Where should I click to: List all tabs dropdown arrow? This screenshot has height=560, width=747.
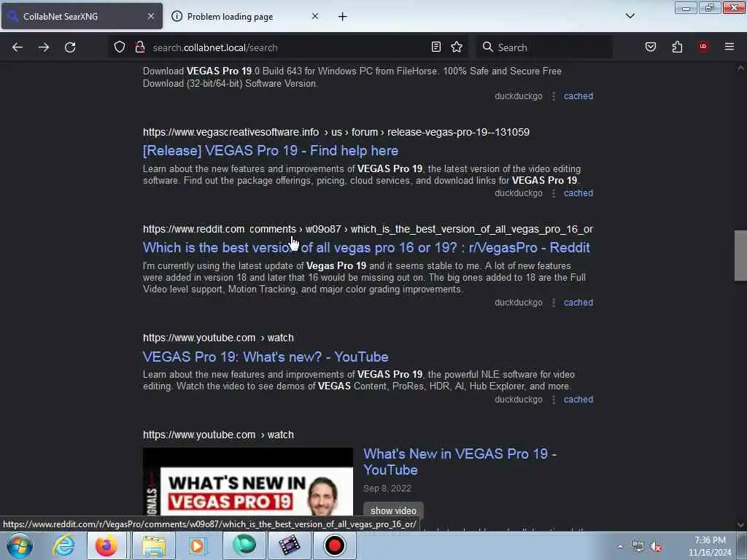click(x=630, y=16)
